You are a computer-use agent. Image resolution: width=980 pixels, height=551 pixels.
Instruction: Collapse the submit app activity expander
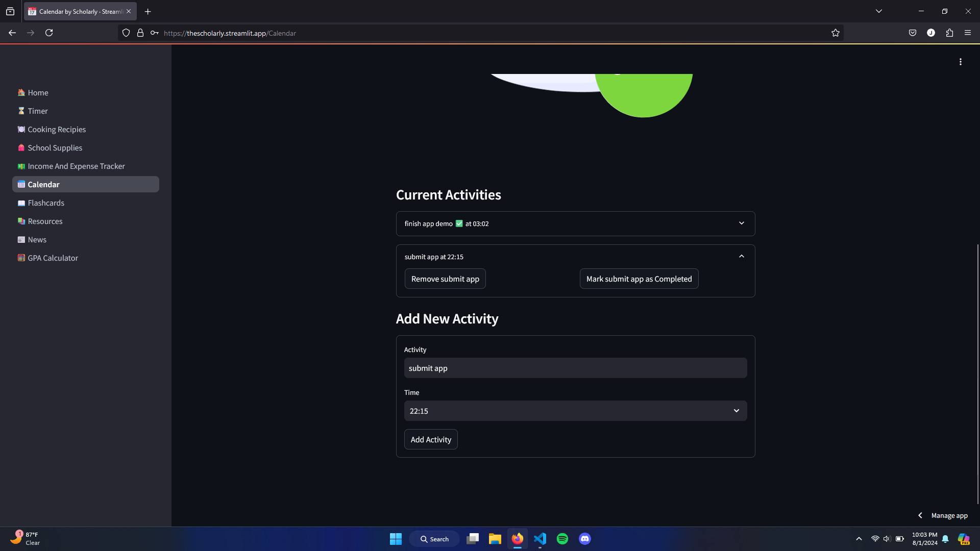coord(741,257)
